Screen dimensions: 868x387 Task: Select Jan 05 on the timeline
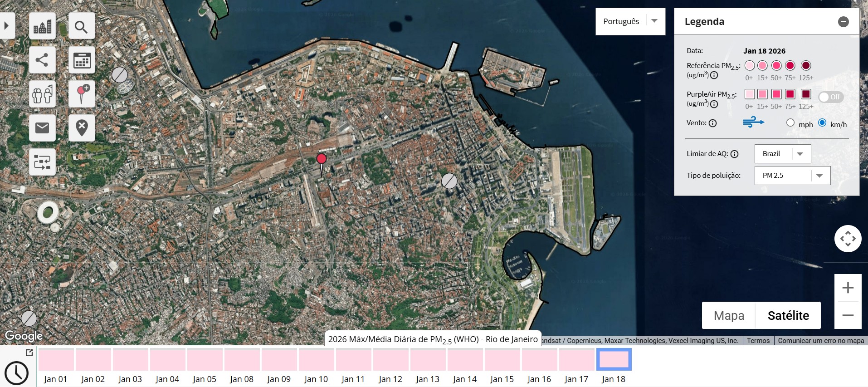pyautogui.click(x=205, y=360)
